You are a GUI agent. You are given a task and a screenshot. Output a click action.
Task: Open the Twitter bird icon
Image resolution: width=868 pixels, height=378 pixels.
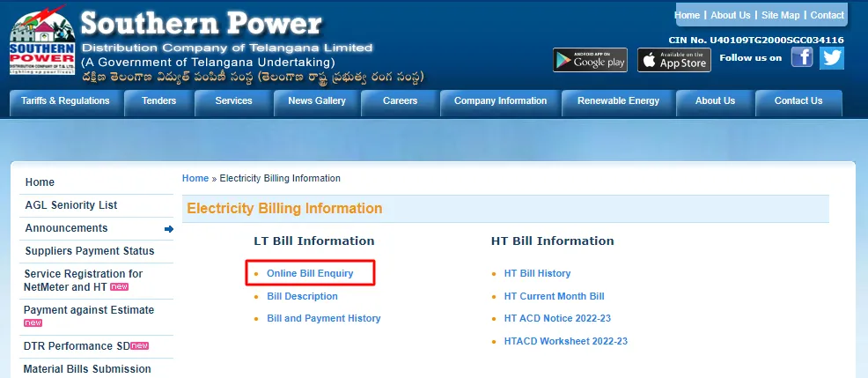pos(832,58)
